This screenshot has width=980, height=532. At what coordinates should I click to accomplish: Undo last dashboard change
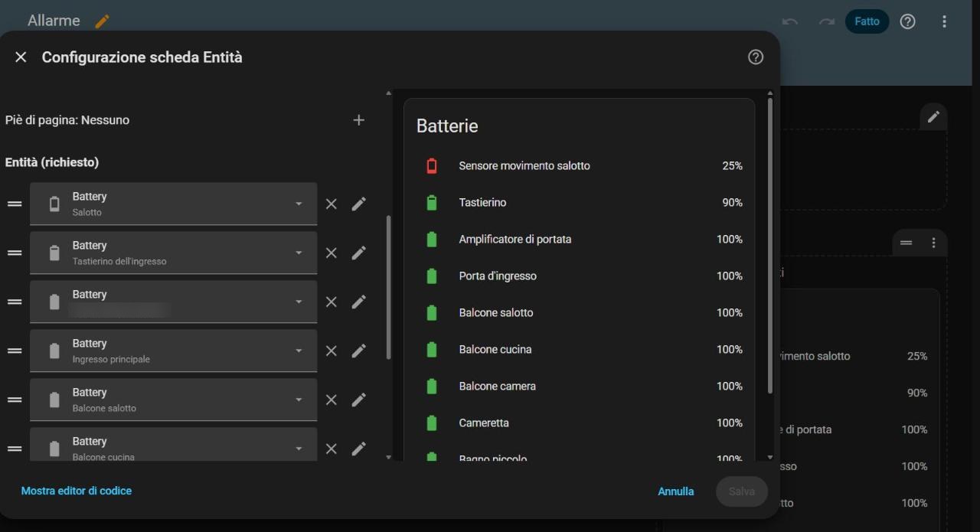click(790, 21)
